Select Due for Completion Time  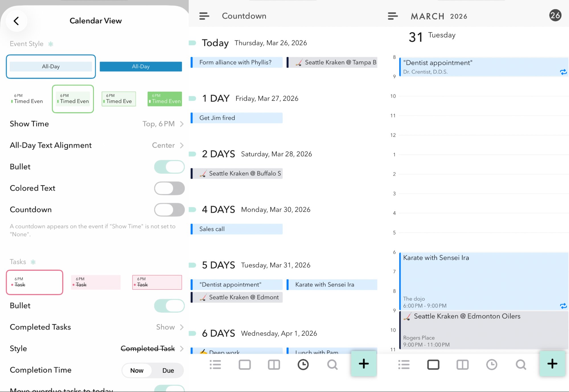(168, 370)
